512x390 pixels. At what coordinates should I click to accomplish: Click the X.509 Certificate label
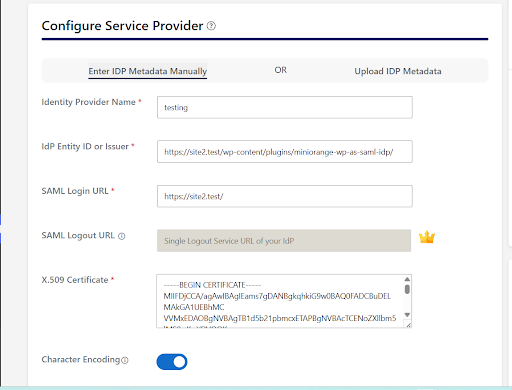(75, 280)
